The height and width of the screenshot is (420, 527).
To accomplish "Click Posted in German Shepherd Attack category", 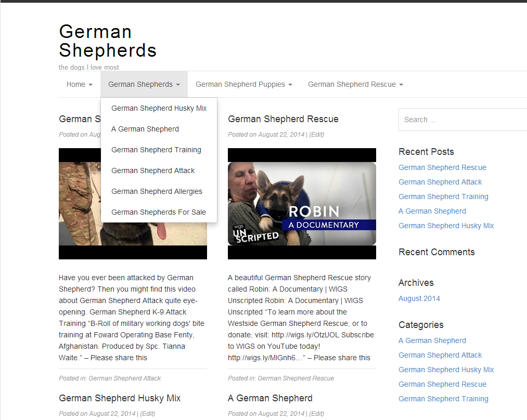I will (125, 378).
